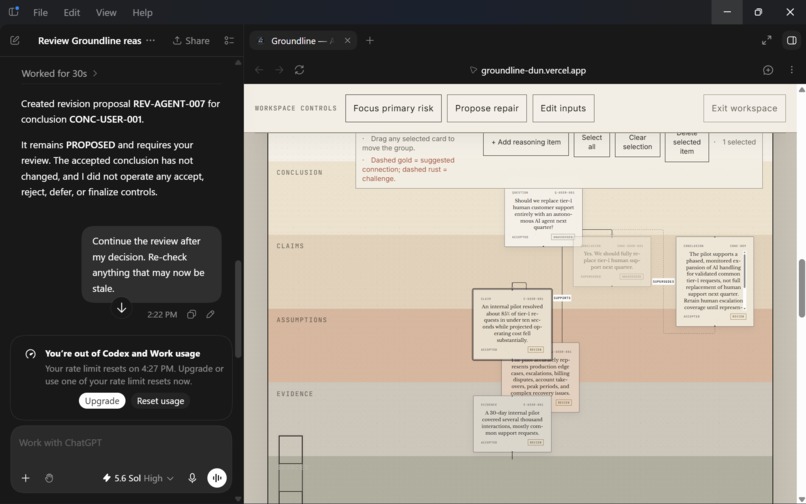806x504 pixels.
Task: Restore down the application window
Action: (x=758, y=12)
